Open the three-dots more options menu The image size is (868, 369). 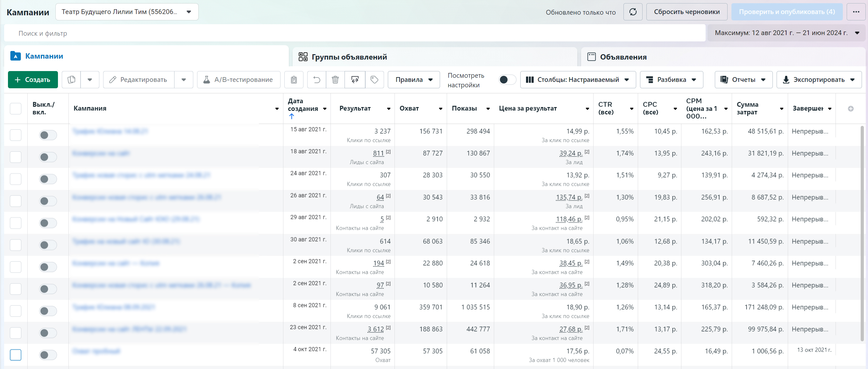(x=856, y=12)
